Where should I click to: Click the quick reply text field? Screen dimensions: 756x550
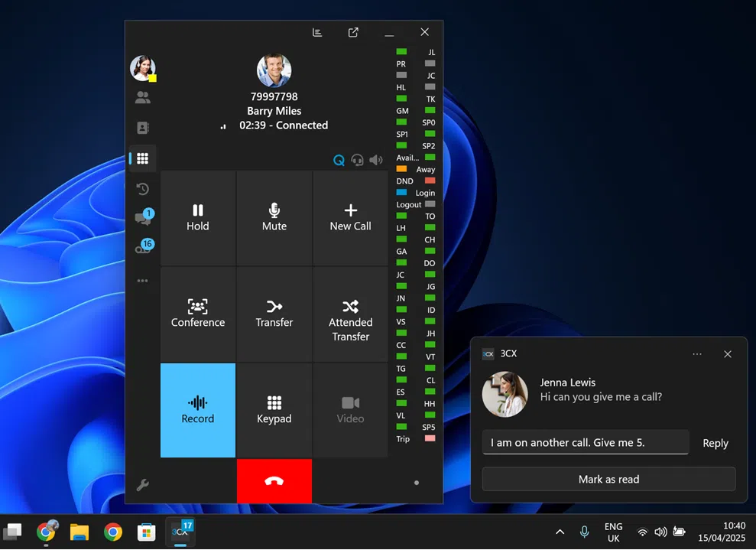[x=586, y=442]
